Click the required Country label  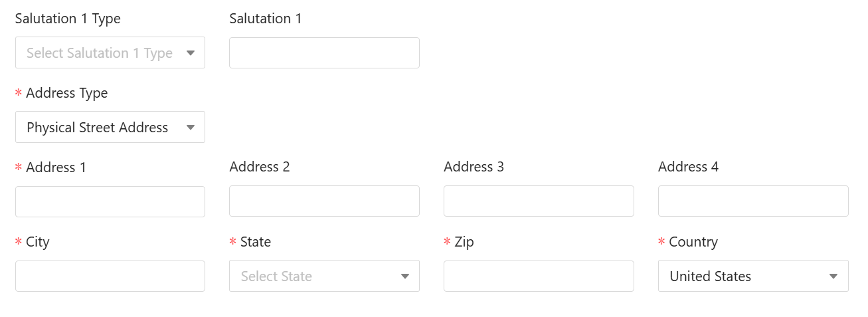tap(693, 242)
